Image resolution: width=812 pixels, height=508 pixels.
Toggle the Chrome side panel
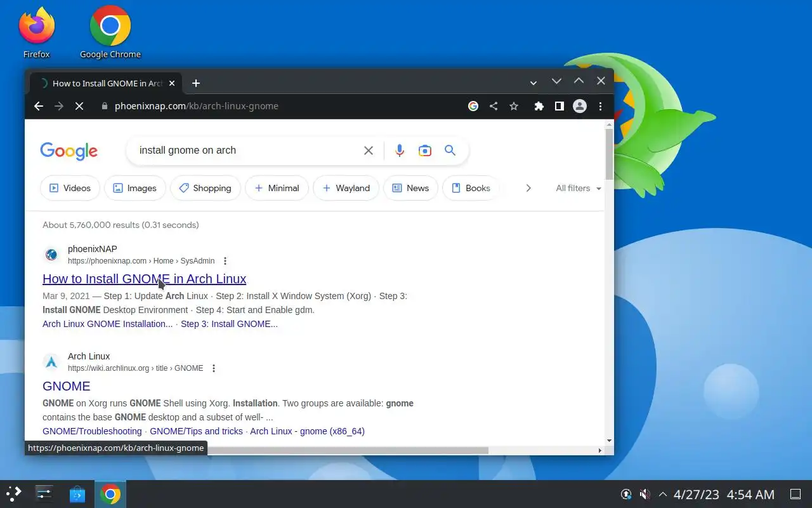559,106
